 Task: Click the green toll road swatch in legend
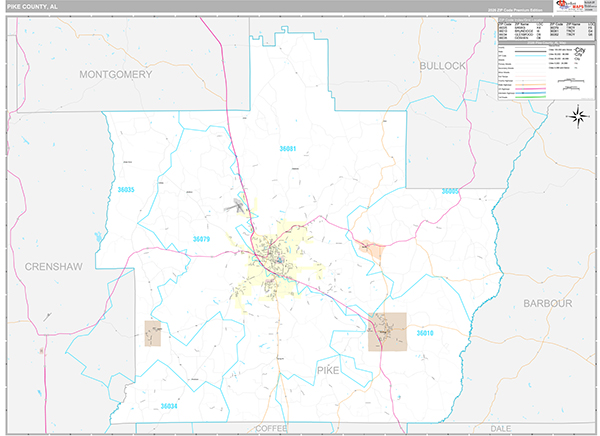530,97
